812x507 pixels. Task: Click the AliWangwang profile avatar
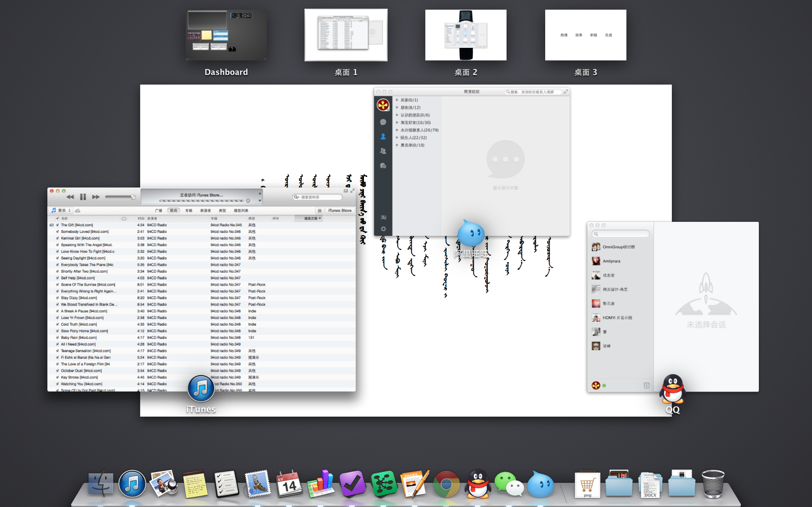(383, 105)
